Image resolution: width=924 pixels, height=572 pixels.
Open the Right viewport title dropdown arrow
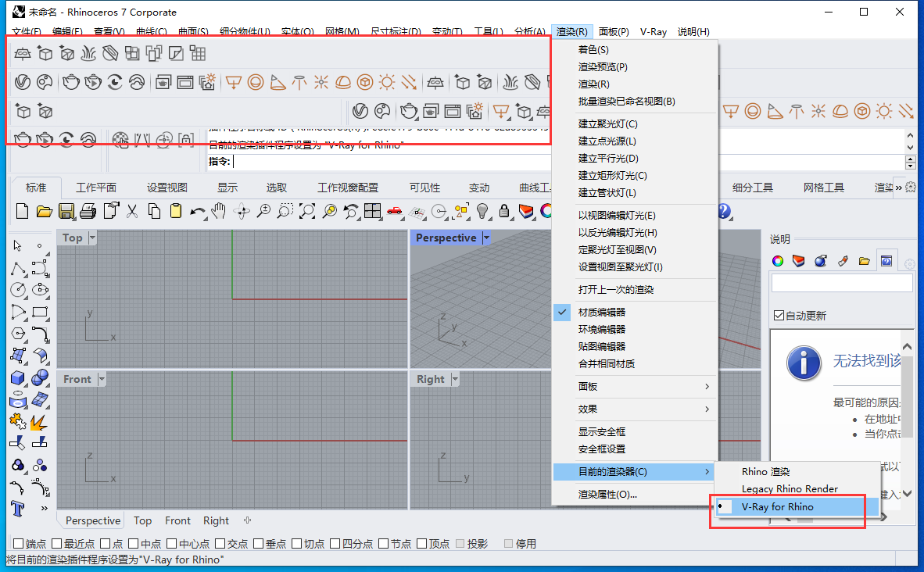454,379
